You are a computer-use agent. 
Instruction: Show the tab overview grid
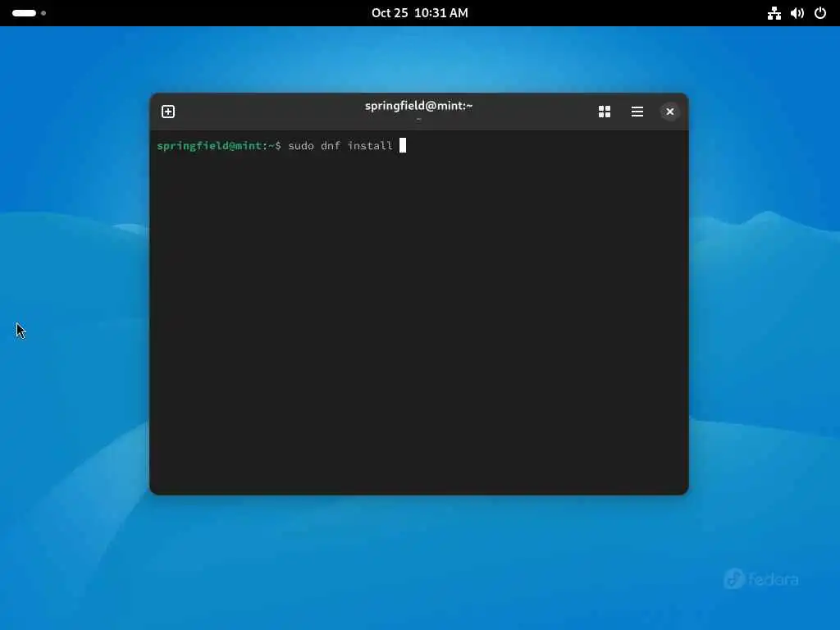click(x=605, y=112)
